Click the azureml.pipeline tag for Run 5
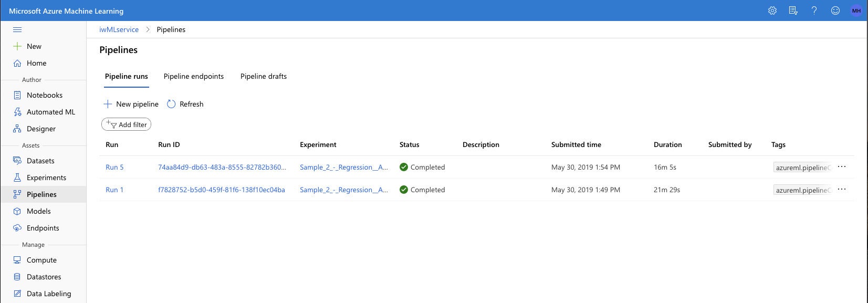868x303 pixels. pos(803,168)
